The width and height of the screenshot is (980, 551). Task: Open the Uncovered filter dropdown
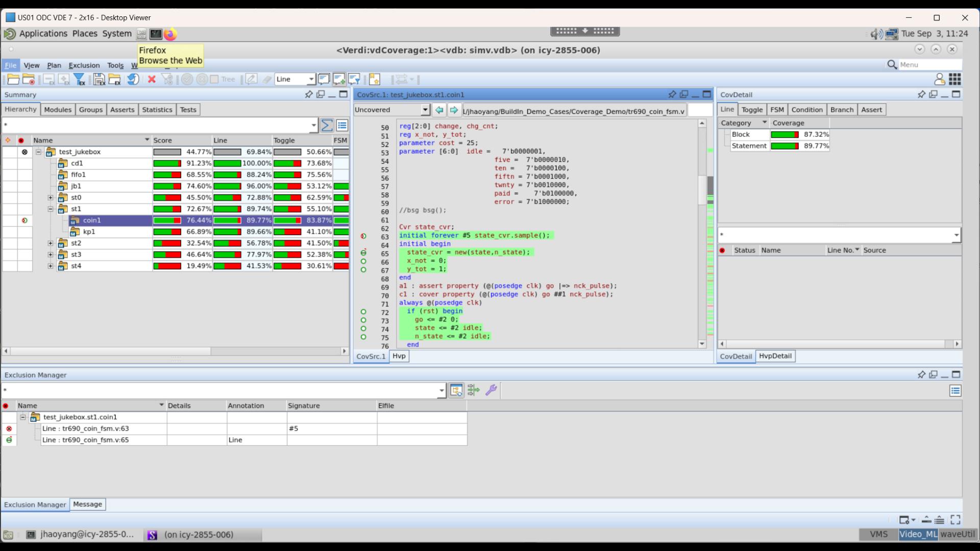pos(425,110)
